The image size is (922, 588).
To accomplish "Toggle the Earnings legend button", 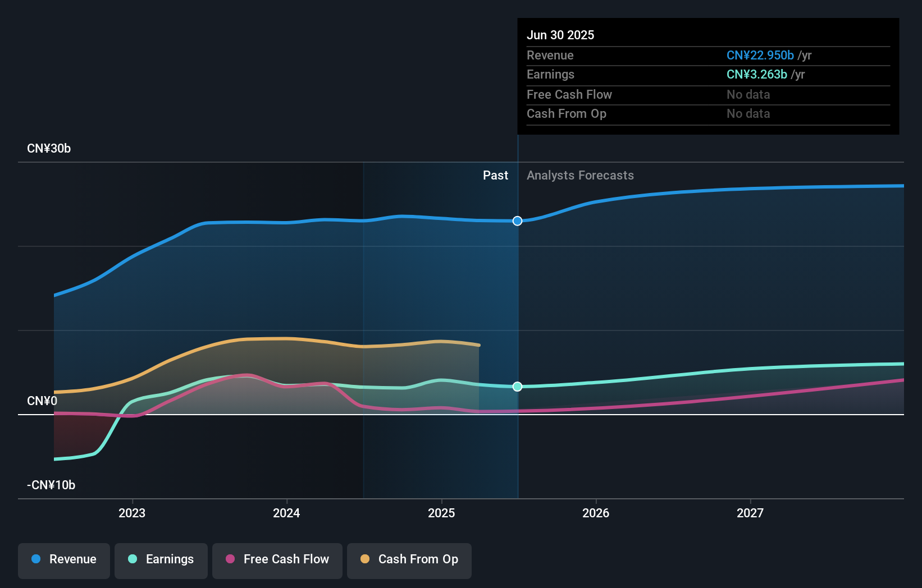I will point(161,561).
